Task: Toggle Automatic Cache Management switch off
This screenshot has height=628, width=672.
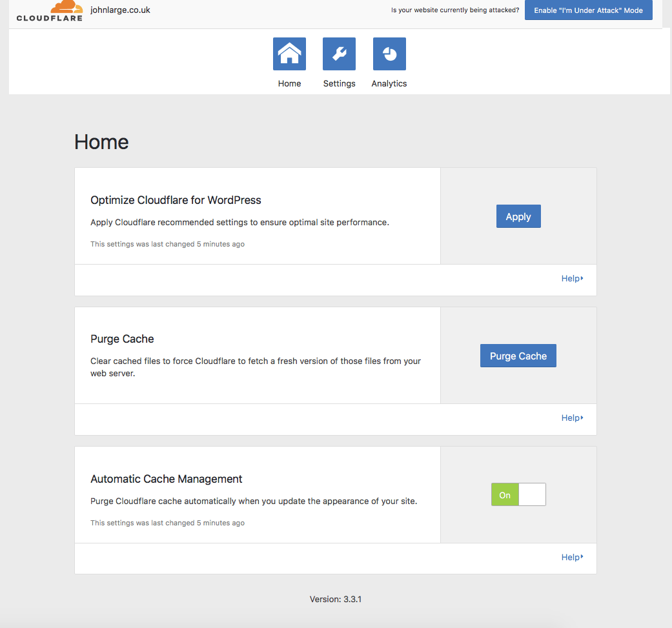Action: point(518,494)
